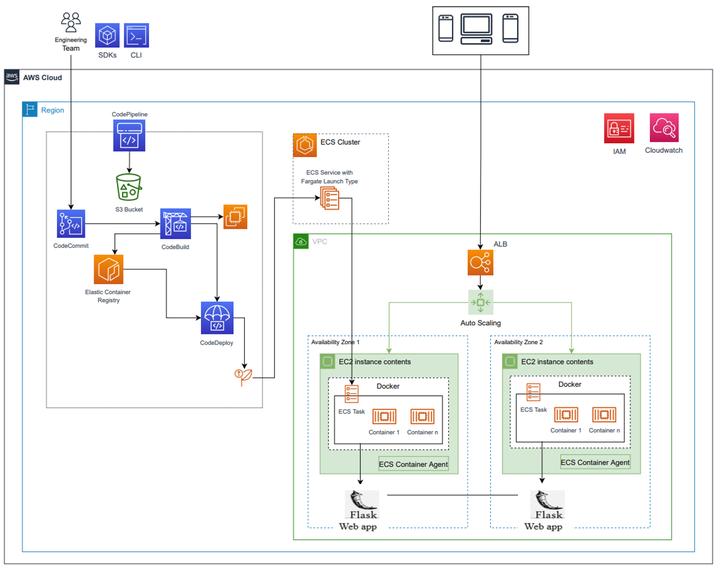Click the ECS Cluster icon
The height and width of the screenshot is (572, 720).
coord(305,145)
